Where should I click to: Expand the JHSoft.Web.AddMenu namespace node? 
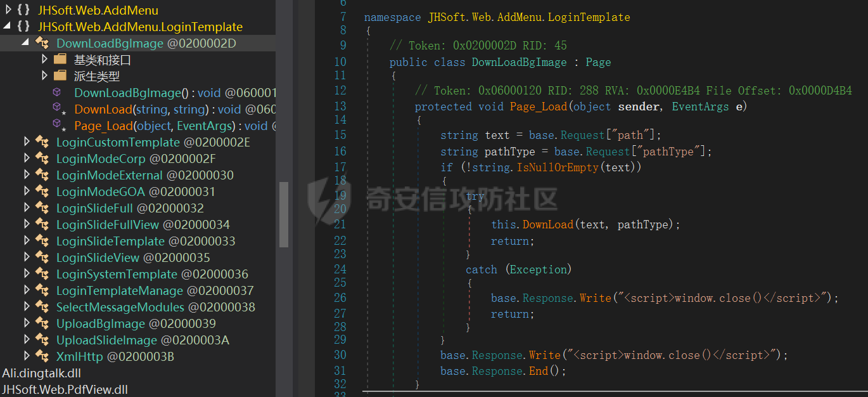(8, 10)
